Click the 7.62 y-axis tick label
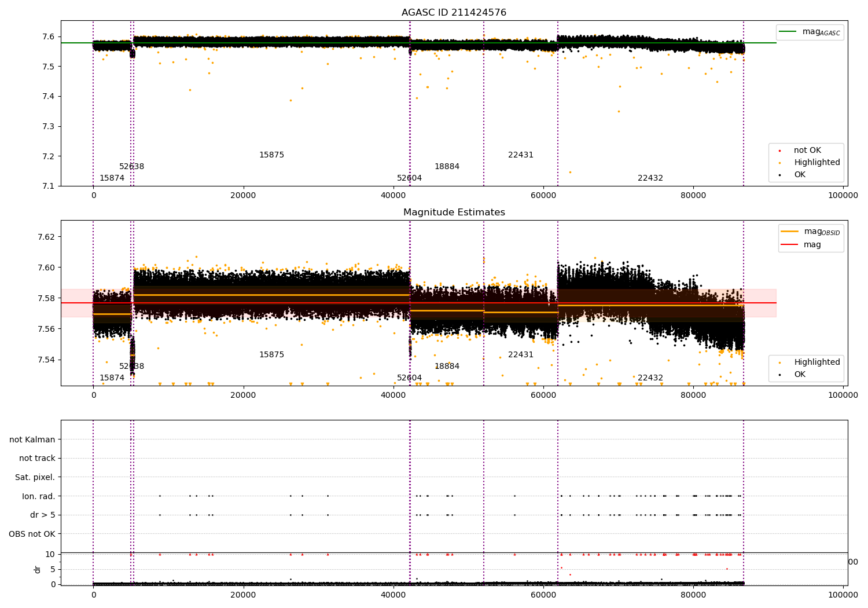This screenshot has width=868, height=608. click(x=46, y=237)
